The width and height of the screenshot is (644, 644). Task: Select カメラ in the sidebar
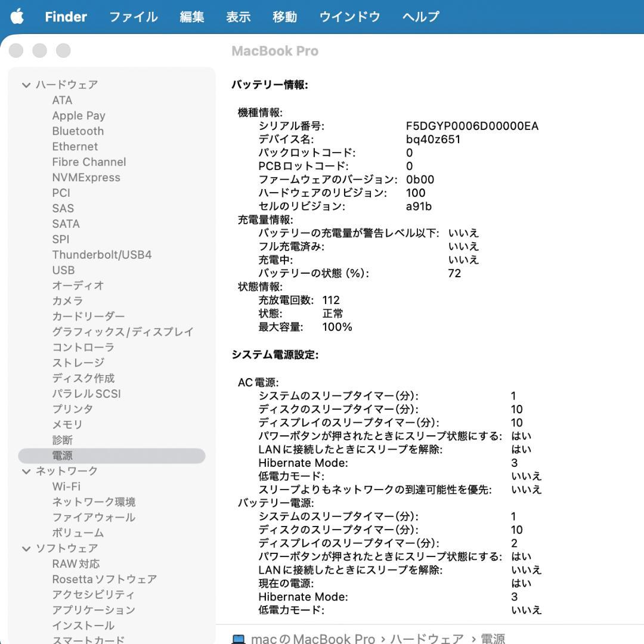pyautogui.click(x=67, y=301)
